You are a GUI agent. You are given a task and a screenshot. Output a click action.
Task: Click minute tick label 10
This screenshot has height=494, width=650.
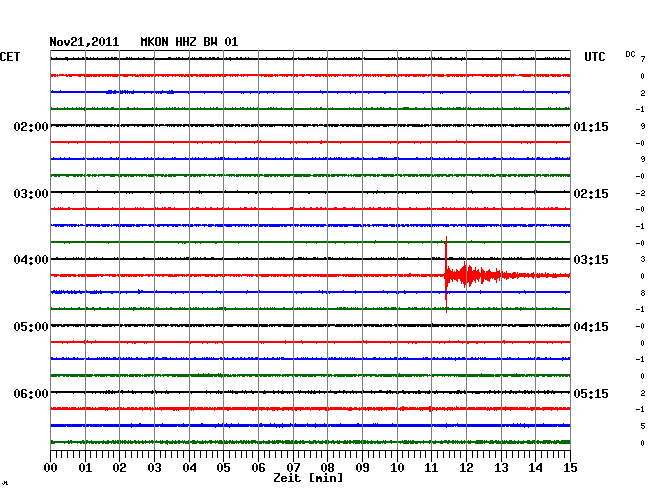[x=397, y=468]
